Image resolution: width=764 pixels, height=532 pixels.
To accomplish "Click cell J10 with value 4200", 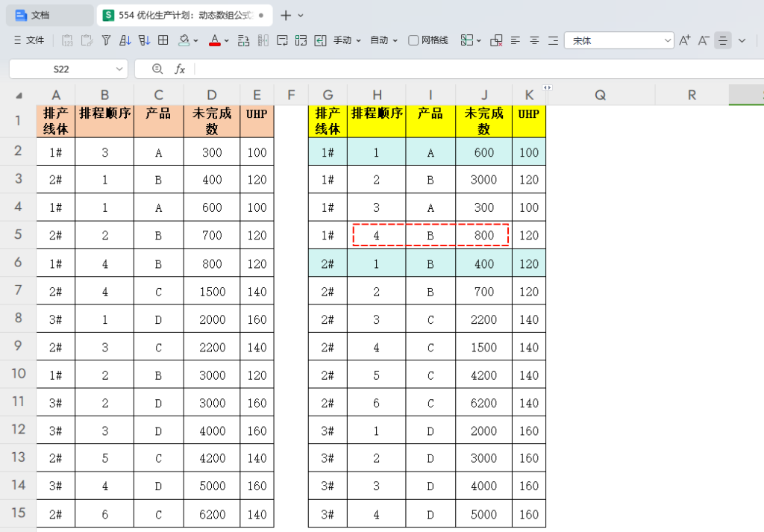I will pyautogui.click(x=483, y=375).
